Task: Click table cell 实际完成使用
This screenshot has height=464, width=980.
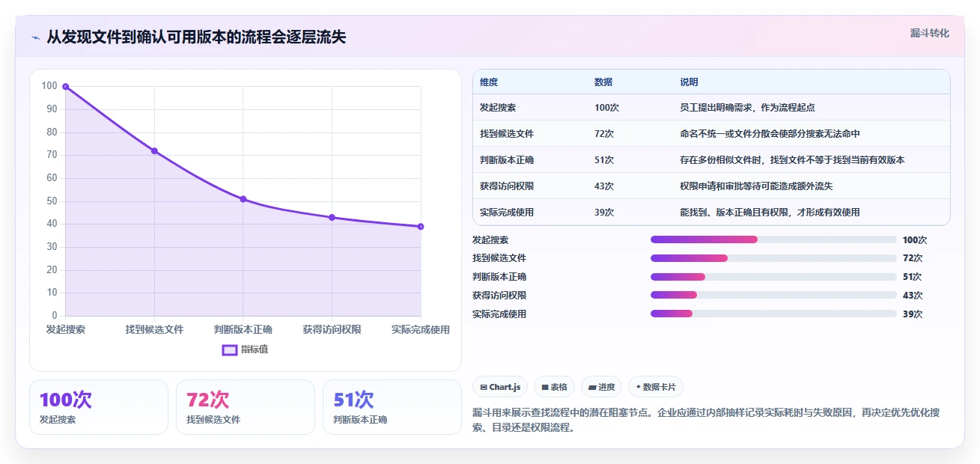Action: (507, 213)
